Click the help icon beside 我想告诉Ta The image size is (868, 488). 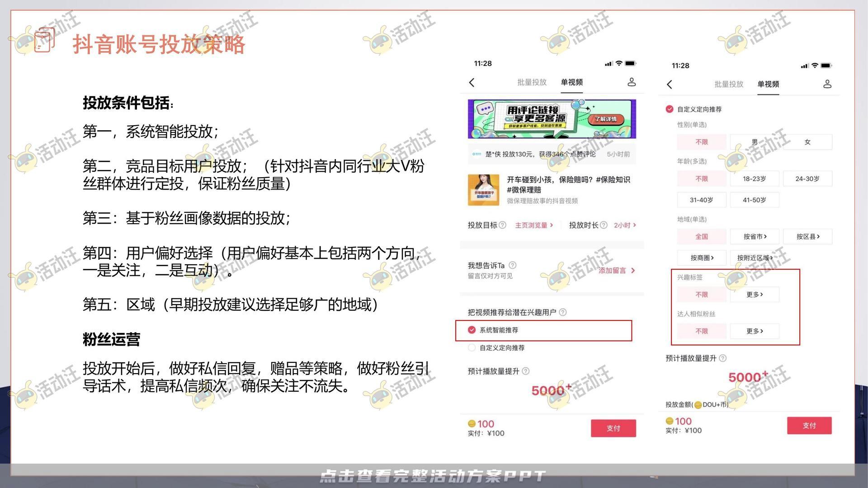click(513, 265)
